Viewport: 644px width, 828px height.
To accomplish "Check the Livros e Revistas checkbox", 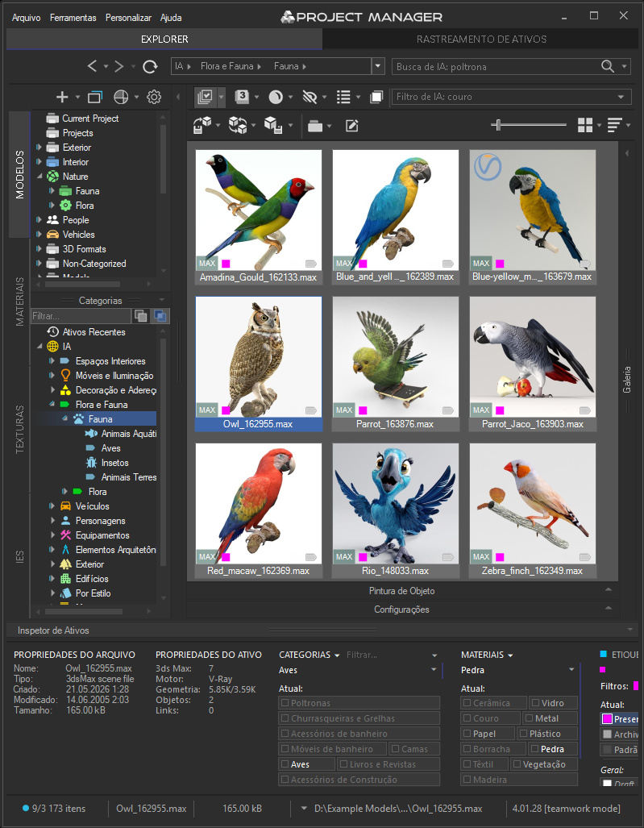I will [x=343, y=764].
